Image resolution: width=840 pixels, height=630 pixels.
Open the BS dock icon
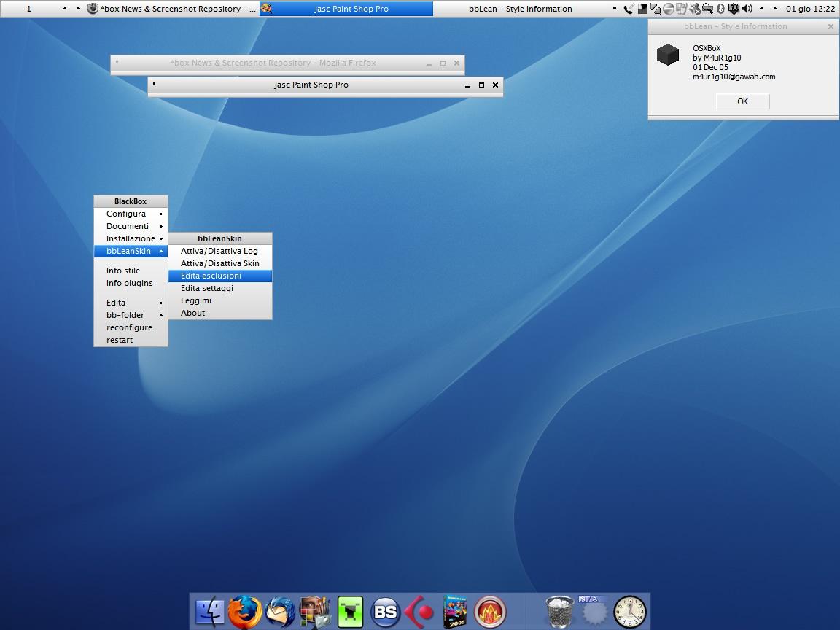tap(385, 611)
